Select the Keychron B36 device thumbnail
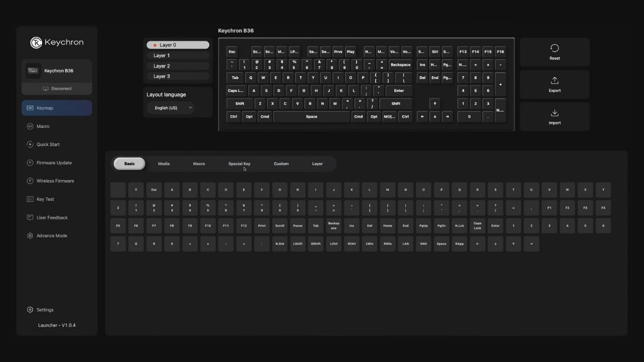 tap(33, 71)
